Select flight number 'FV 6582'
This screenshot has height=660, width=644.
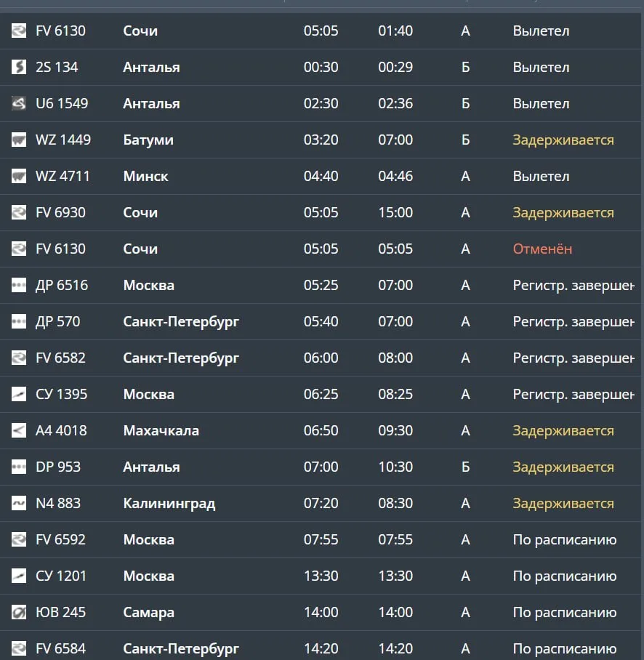click(60, 358)
